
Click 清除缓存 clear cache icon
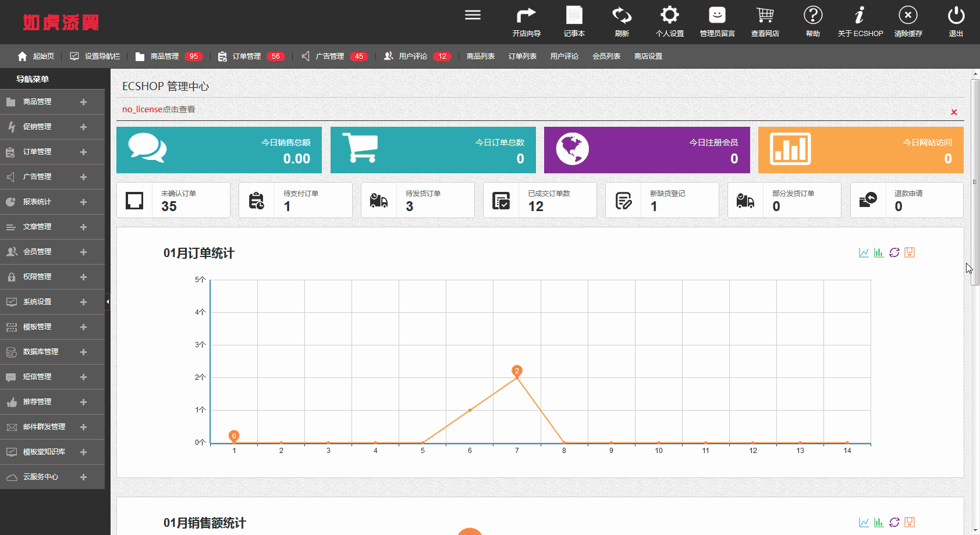coord(908,15)
